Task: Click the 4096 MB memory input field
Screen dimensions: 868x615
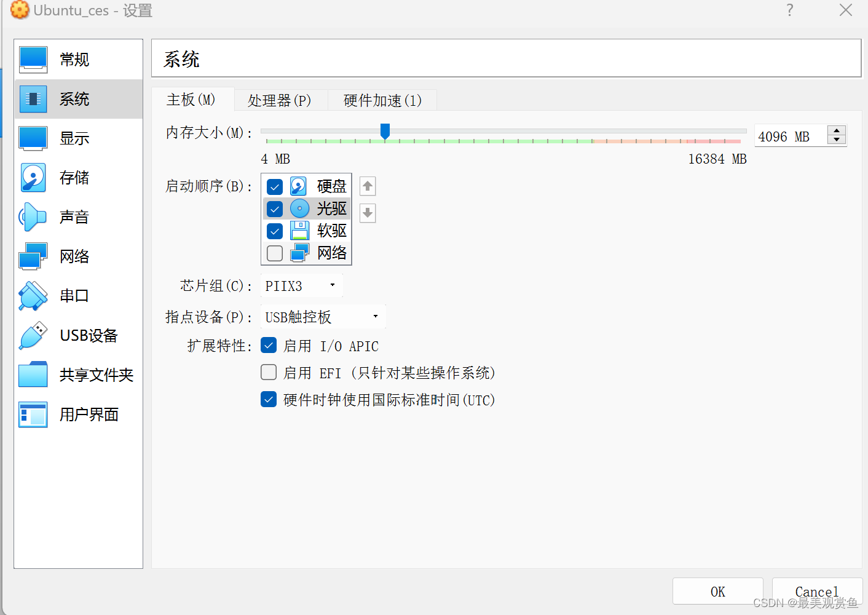Action: (x=791, y=137)
